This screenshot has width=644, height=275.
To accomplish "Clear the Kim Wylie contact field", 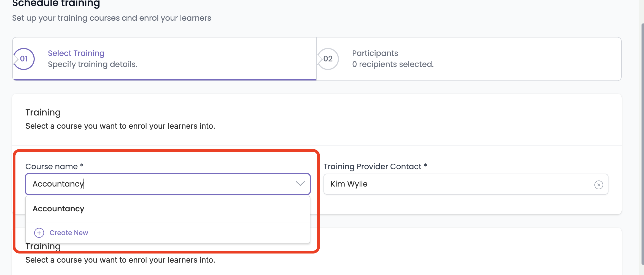I will (x=599, y=185).
